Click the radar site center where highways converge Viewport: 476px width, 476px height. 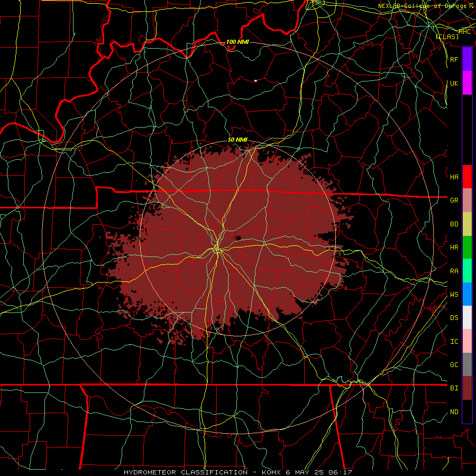[217, 250]
